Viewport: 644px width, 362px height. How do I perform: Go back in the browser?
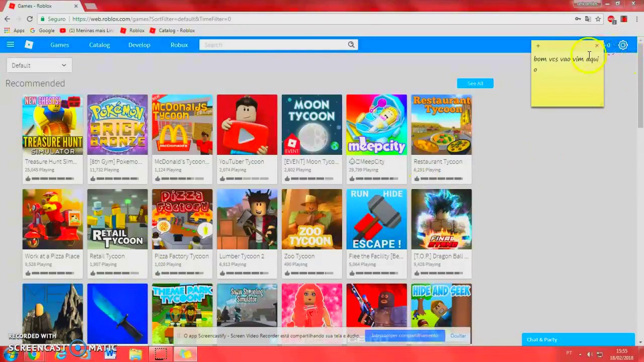[x=7, y=19]
